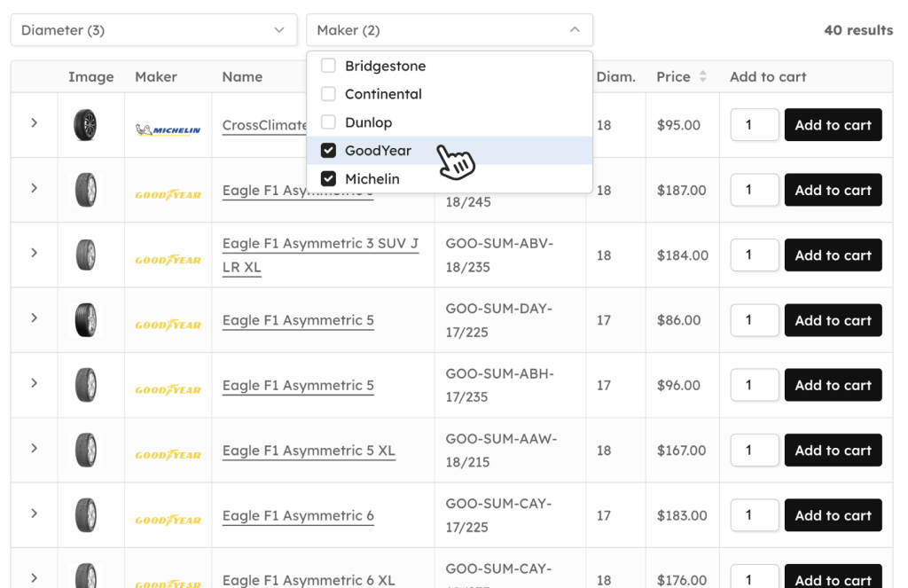The image size is (908, 588).
Task: Add the CrossClimate tire to cart
Action: pyautogui.click(x=833, y=124)
